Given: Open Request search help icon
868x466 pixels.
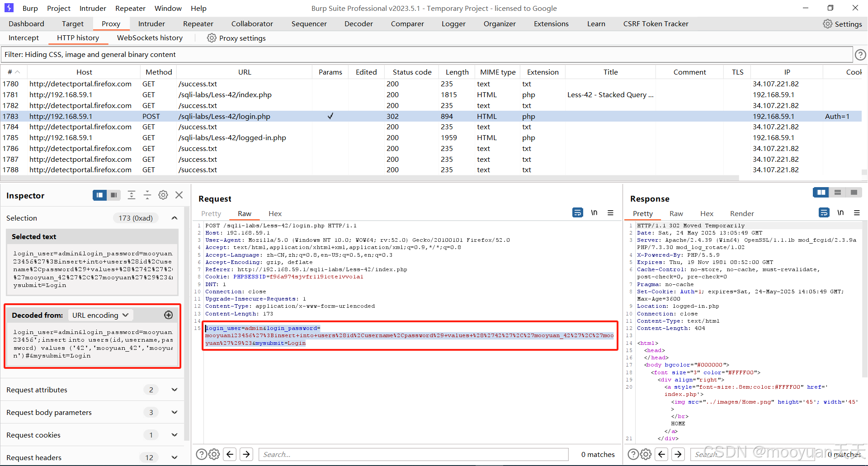Looking at the screenshot, I should pos(202,454).
